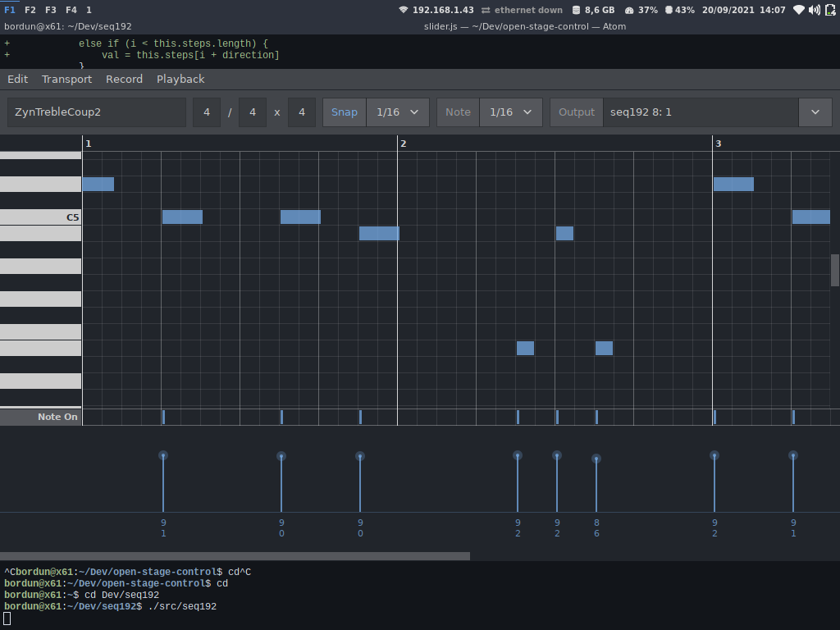Open the Playback menu
The width and height of the screenshot is (840, 630).
[x=180, y=80]
